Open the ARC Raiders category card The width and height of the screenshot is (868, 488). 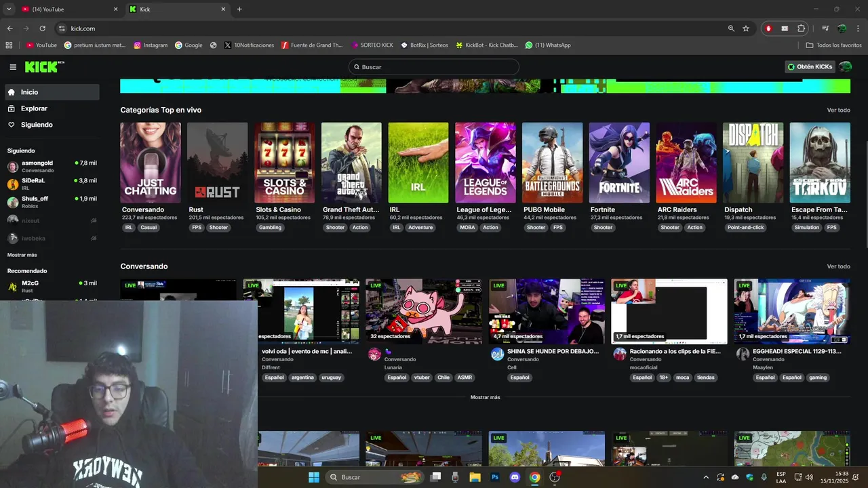pos(686,163)
